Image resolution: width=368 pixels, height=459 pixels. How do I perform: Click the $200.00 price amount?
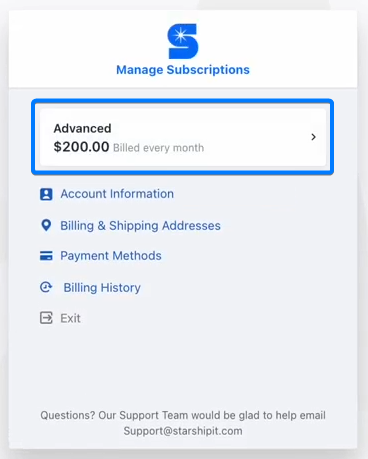tap(81, 147)
